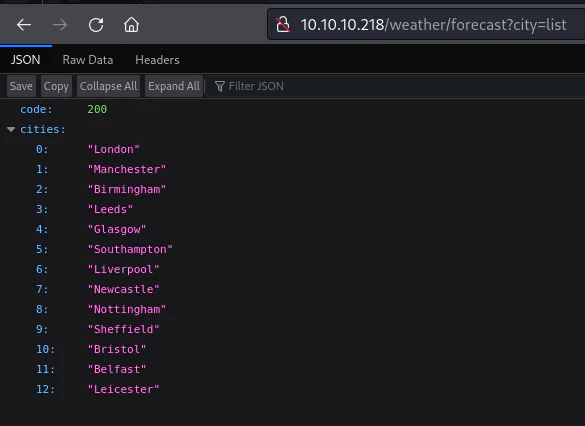Select the cities key label
The height and width of the screenshot is (426, 585).
43,129
